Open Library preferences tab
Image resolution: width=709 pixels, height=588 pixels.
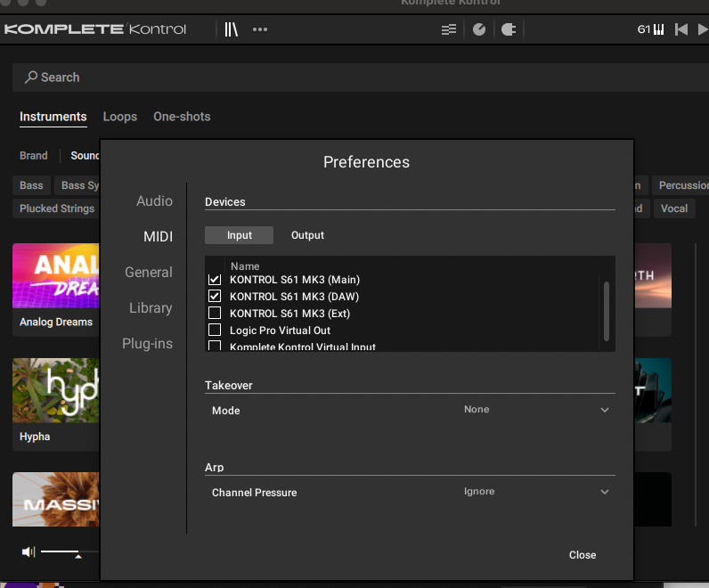click(x=151, y=308)
